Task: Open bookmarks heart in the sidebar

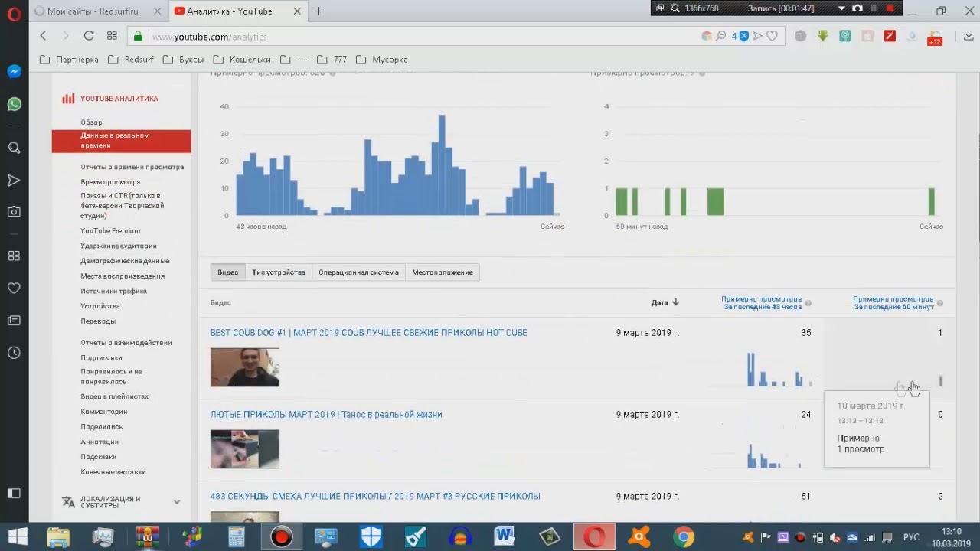Action: 14,289
